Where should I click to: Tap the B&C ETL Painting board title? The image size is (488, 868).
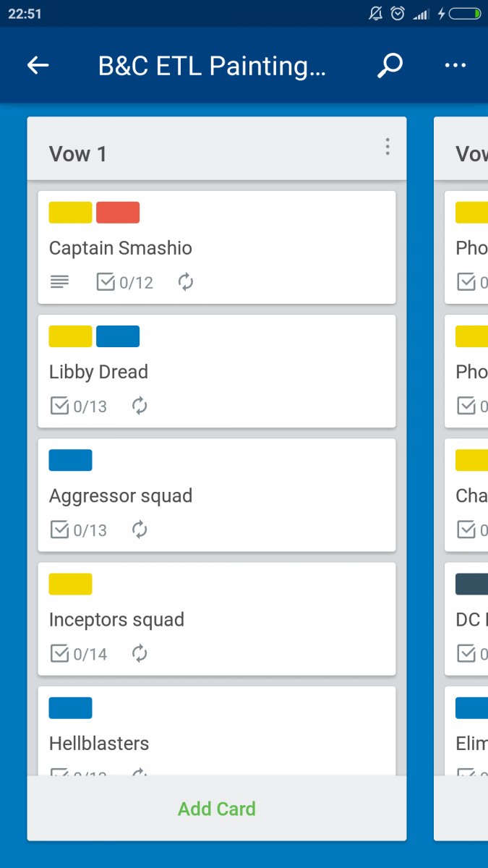click(x=213, y=66)
